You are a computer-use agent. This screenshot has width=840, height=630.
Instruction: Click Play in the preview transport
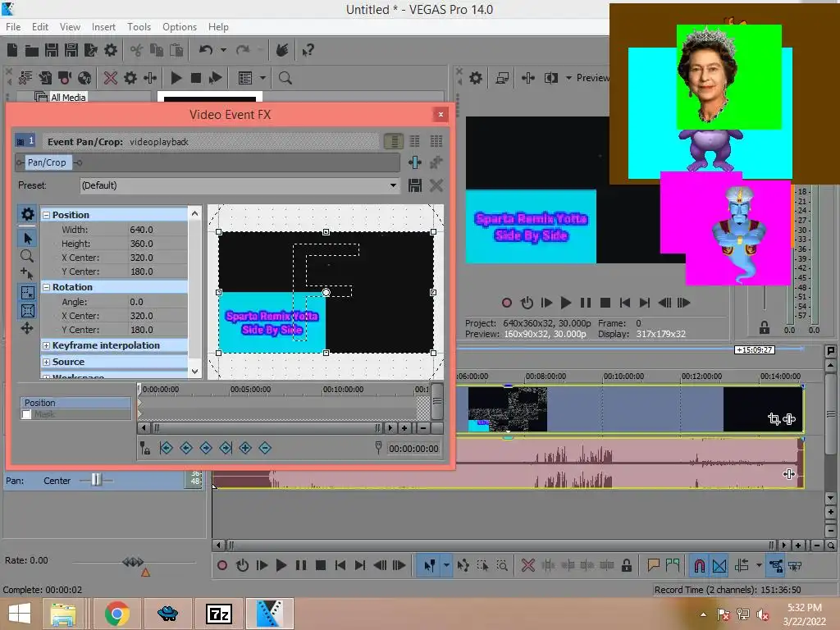tap(566, 303)
